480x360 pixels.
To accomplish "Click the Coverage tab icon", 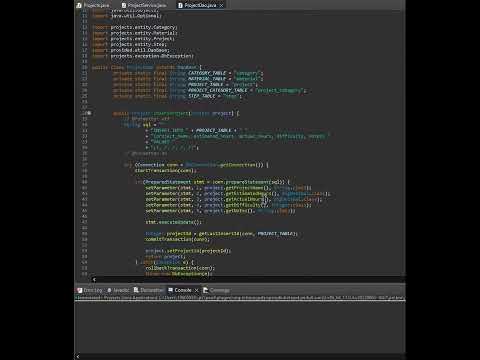I will (x=205, y=290).
